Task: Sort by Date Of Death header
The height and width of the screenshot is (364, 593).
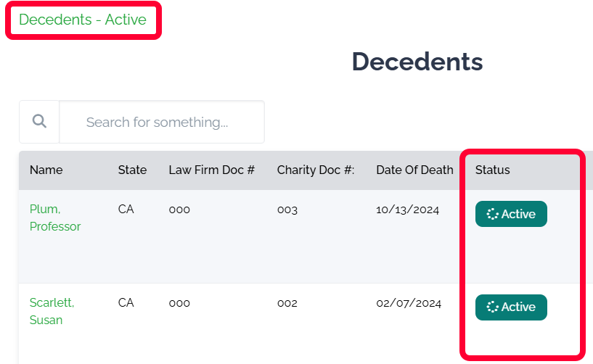Action: (414, 170)
